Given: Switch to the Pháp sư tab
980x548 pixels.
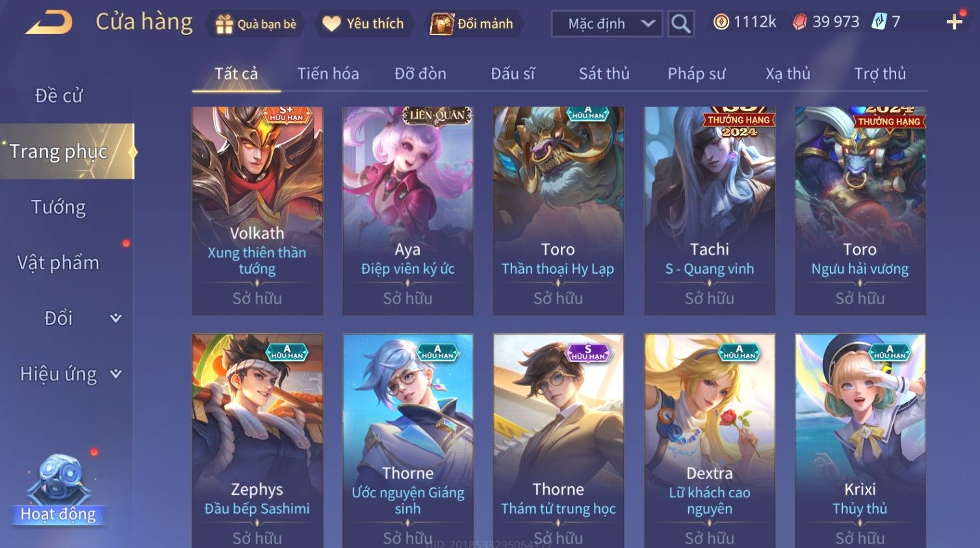Looking at the screenshot, I should (x=696, y=73).
